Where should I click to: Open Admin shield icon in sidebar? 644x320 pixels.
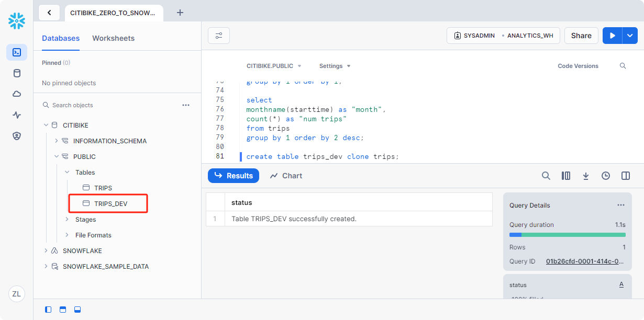click(17, 136)
